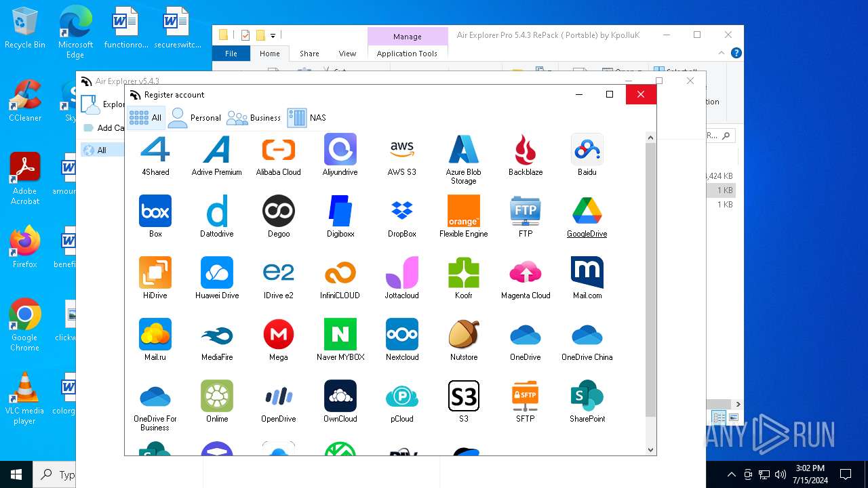The width and height of the screenshot is (868, 488).
Task: Choose DropBox account type
Action: pyautogui.click(x=402, y=217)
